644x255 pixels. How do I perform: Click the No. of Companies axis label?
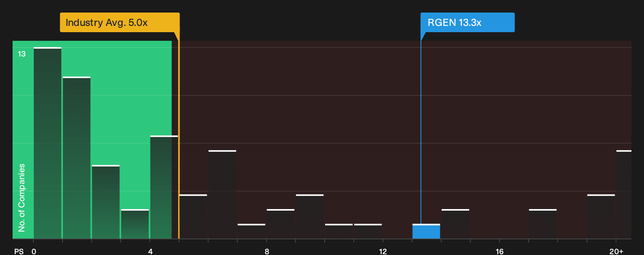click(22, 198)
